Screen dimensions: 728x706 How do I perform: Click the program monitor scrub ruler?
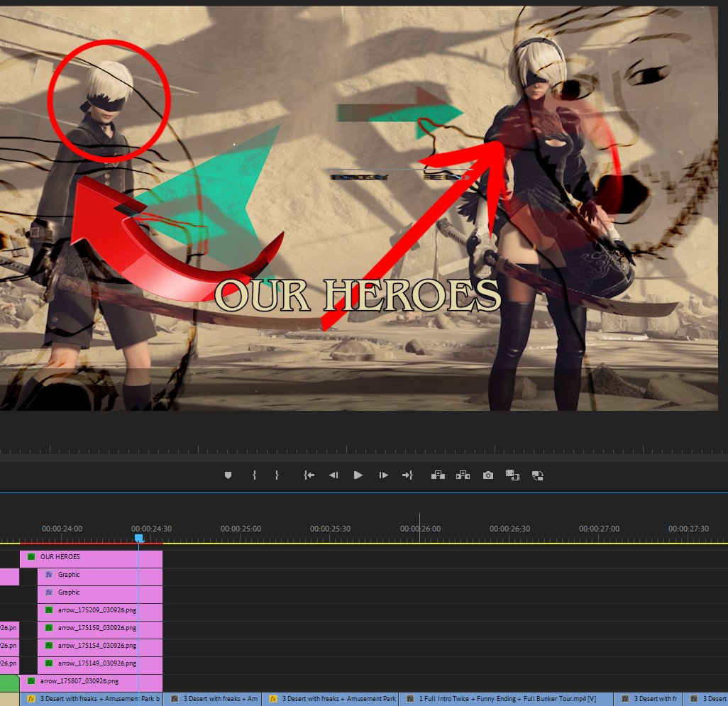[364, 449]
